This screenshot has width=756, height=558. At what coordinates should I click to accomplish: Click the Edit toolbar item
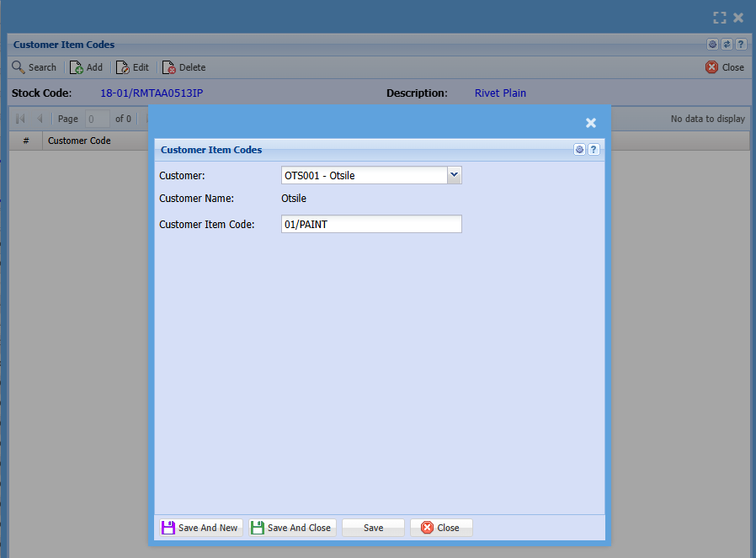tap(132, 67)
